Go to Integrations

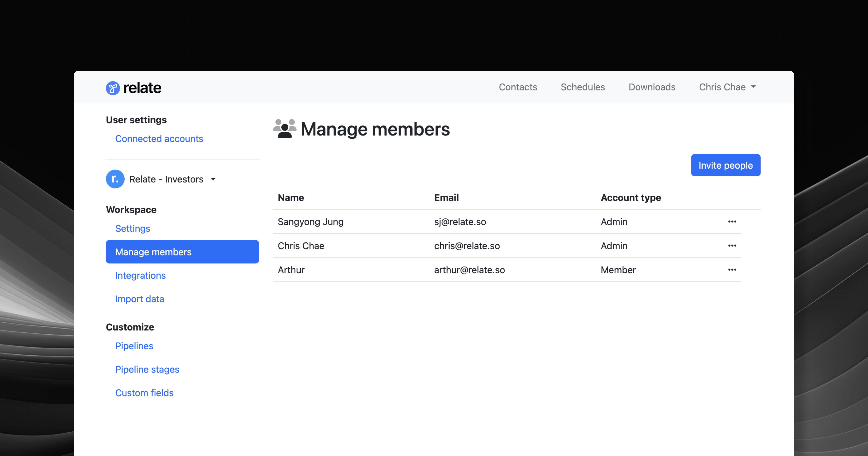click(141, 275)
